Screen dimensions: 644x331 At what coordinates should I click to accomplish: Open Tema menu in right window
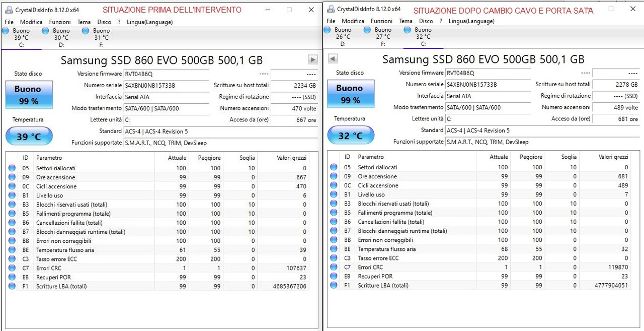point(406,21)
